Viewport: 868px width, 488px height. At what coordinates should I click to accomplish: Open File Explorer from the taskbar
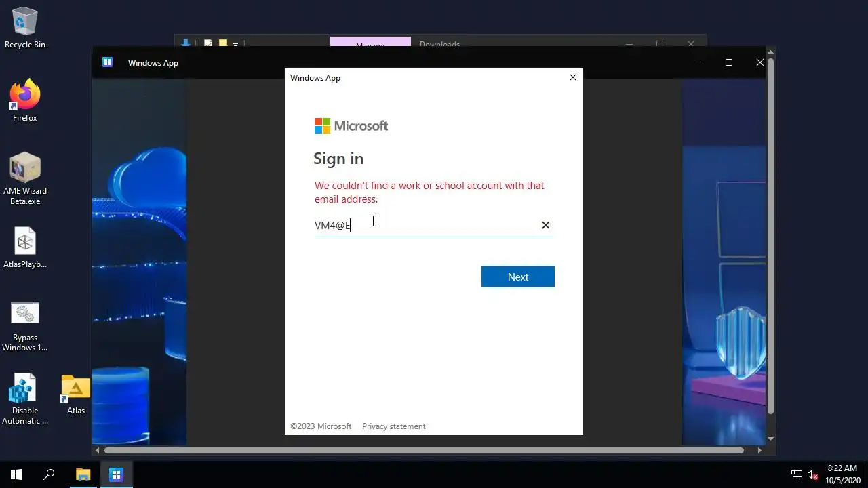pyautogui.click(x=83, y=474)
